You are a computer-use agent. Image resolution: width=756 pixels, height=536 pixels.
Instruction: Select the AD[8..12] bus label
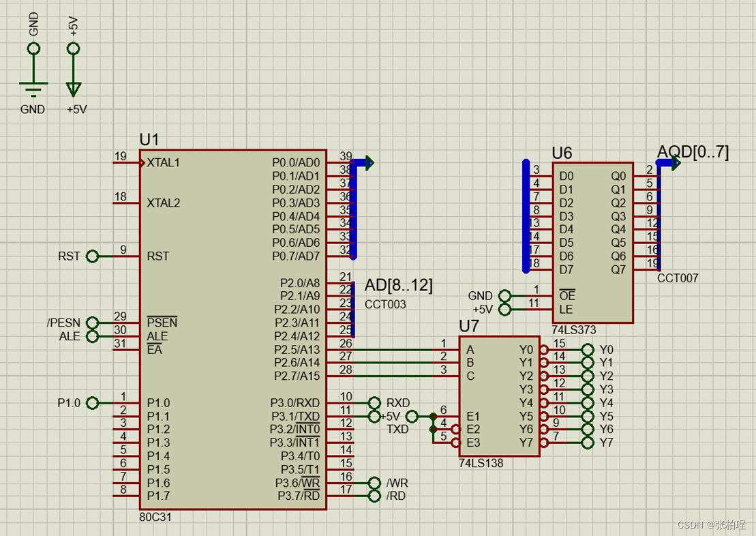click(x=398, y=286)
